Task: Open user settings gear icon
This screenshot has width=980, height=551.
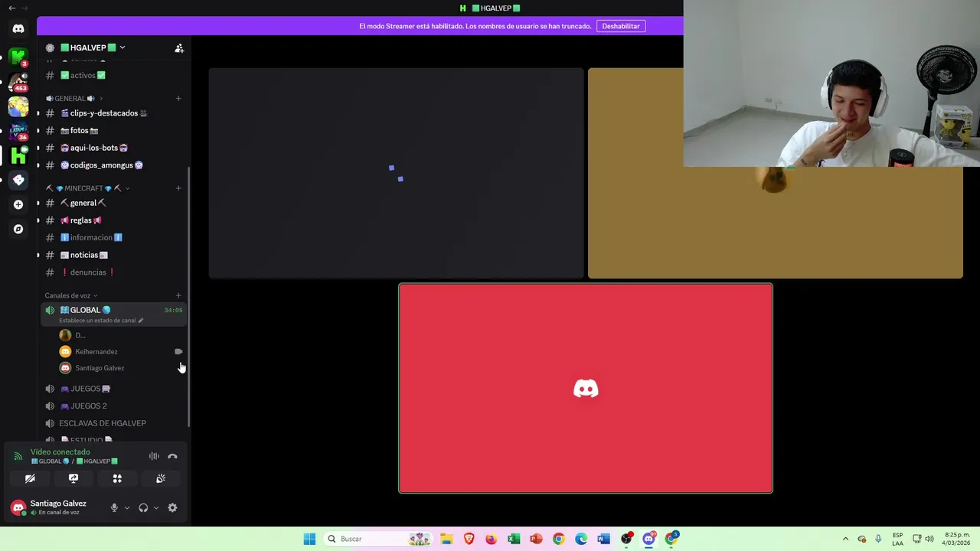Action: pyautogui.click(x=172, y=507)
